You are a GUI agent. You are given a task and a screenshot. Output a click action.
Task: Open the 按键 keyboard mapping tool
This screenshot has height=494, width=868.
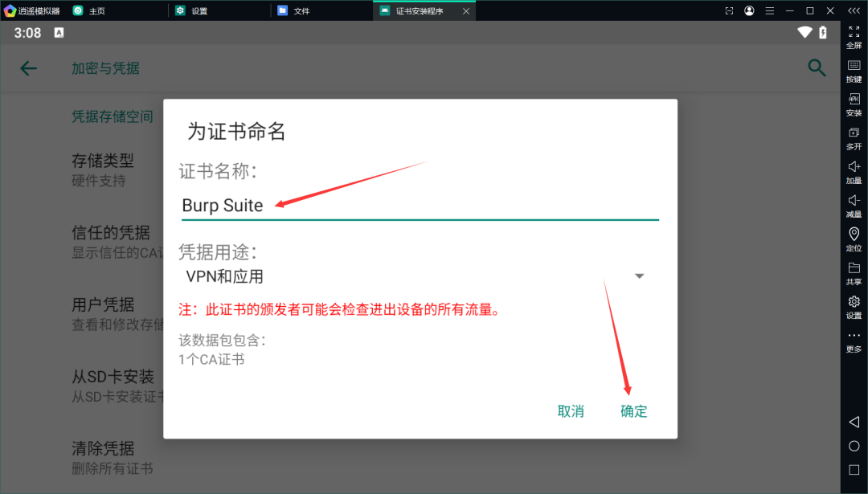point(854,72)
